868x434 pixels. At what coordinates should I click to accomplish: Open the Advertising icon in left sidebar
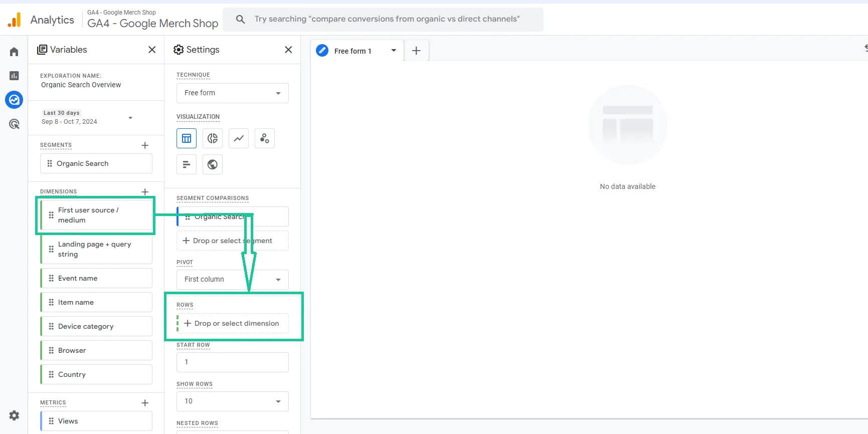coord(14,124)
